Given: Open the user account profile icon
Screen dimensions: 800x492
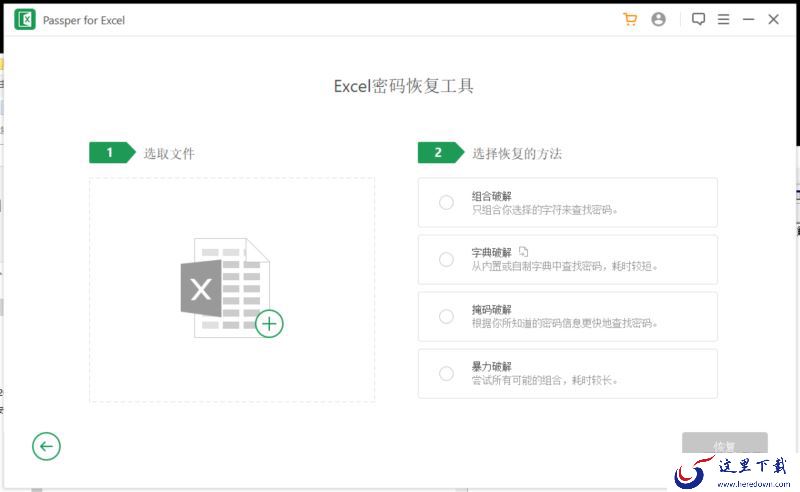Looking at the screenshot, I should pyautogui.click(x=658, y=19).
